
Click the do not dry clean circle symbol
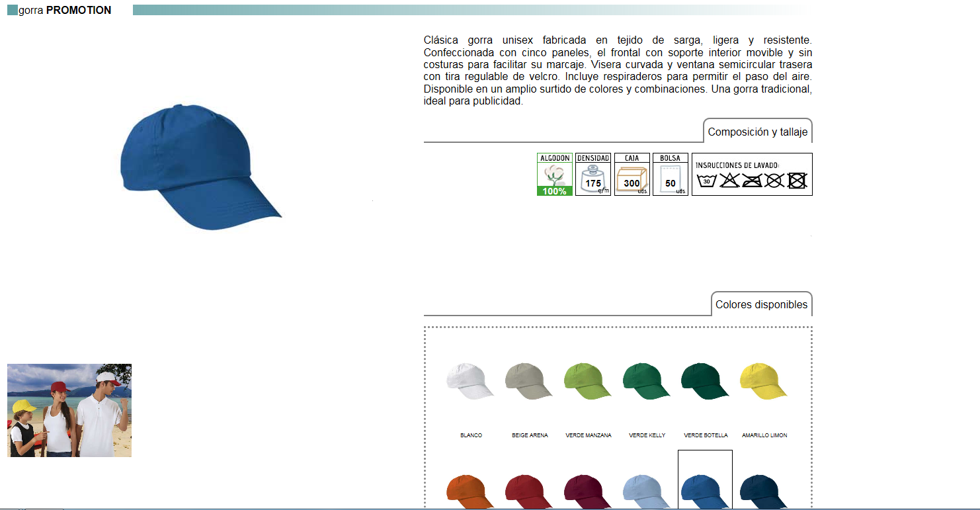[x=774, y=180]
